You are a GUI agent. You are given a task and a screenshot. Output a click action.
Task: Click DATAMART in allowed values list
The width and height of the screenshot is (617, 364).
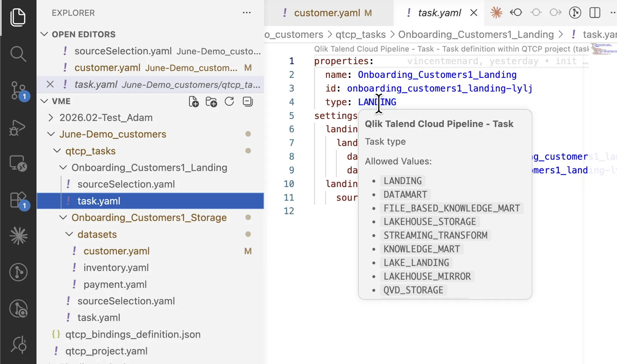coord(405,195)
